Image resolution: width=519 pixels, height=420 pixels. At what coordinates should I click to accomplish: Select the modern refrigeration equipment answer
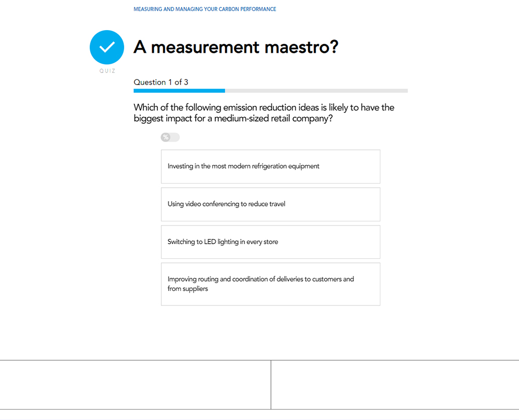270,166
